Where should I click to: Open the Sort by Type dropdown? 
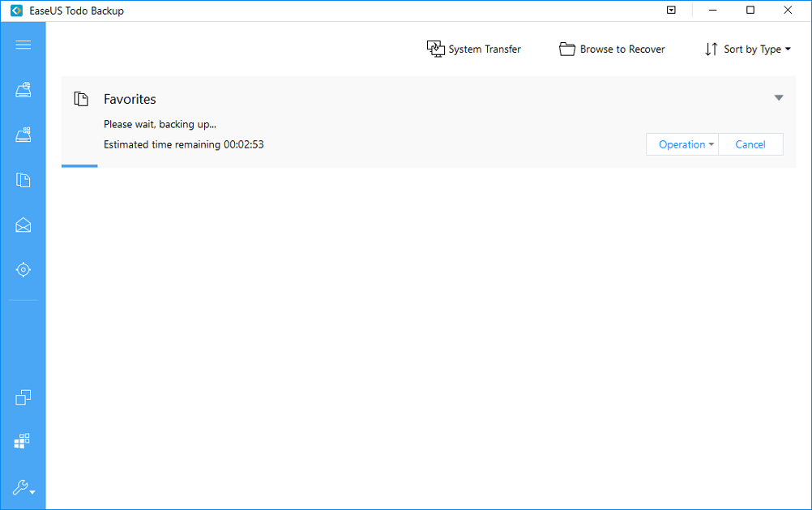coord(748,49)
